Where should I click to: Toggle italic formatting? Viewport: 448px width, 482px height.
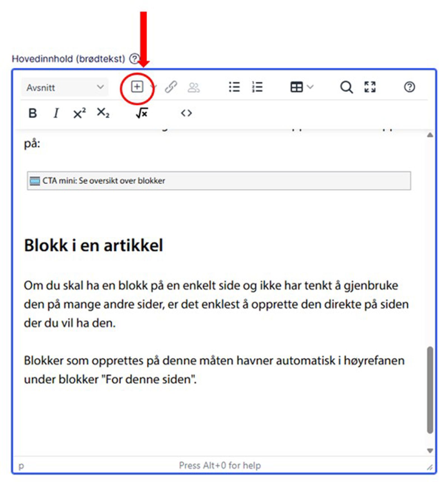56,113
